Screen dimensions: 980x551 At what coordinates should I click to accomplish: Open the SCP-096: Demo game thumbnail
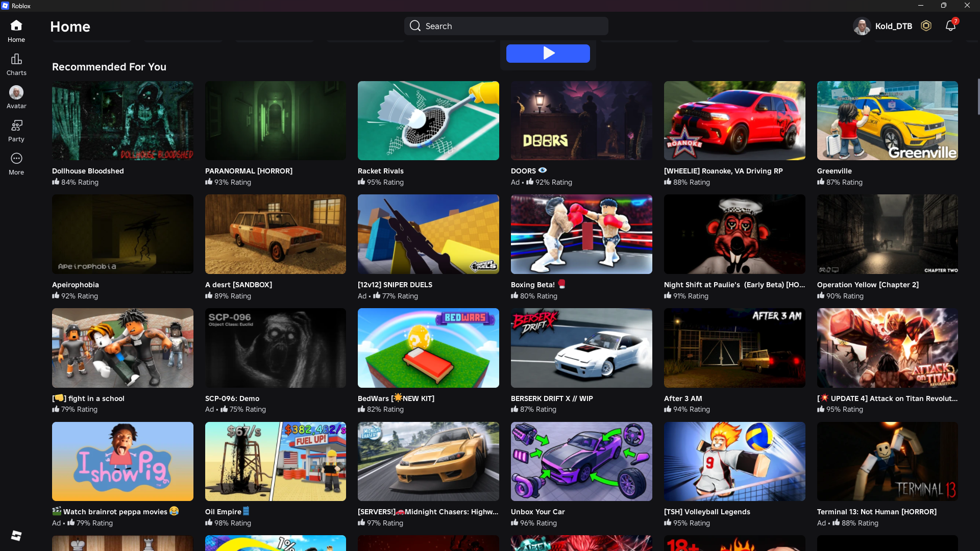276,348
